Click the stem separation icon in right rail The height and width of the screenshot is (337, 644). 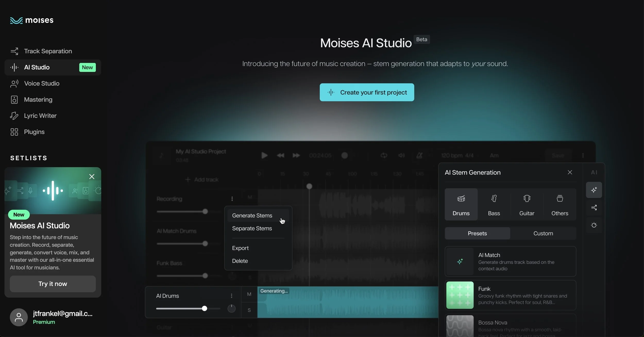[594, 208]
